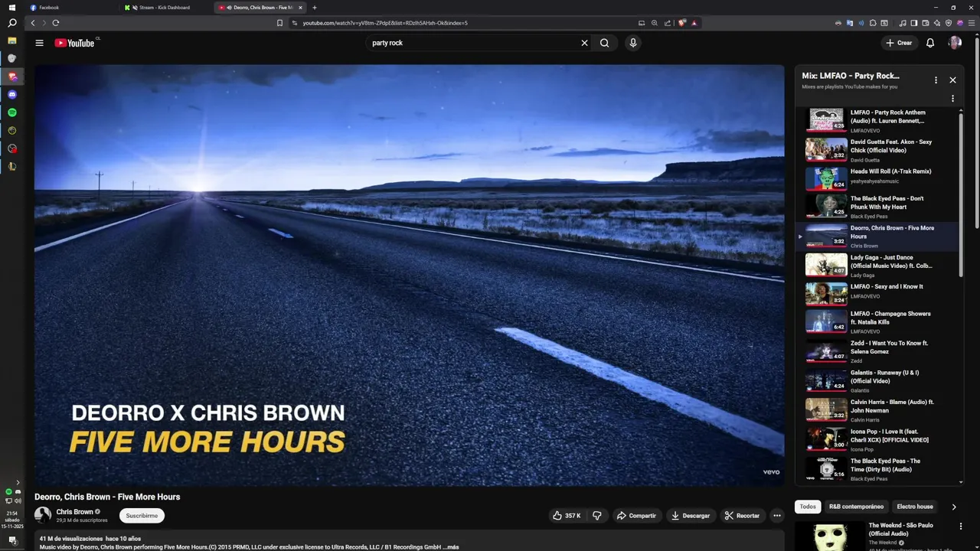Screen dimensions: 980x551
Task: Open the YouTube hamburger guide menu
Action: [39, 43]
